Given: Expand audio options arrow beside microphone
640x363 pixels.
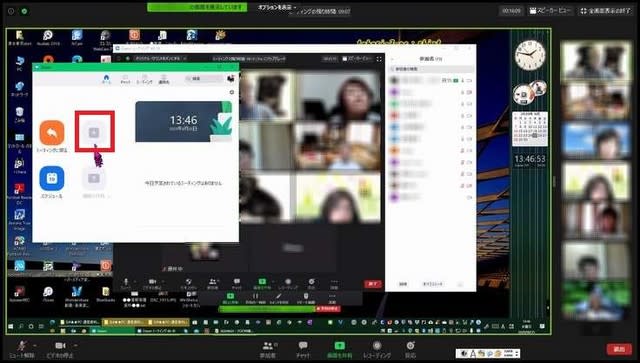Looking at the screenshot, I should (x=35, y=345).
